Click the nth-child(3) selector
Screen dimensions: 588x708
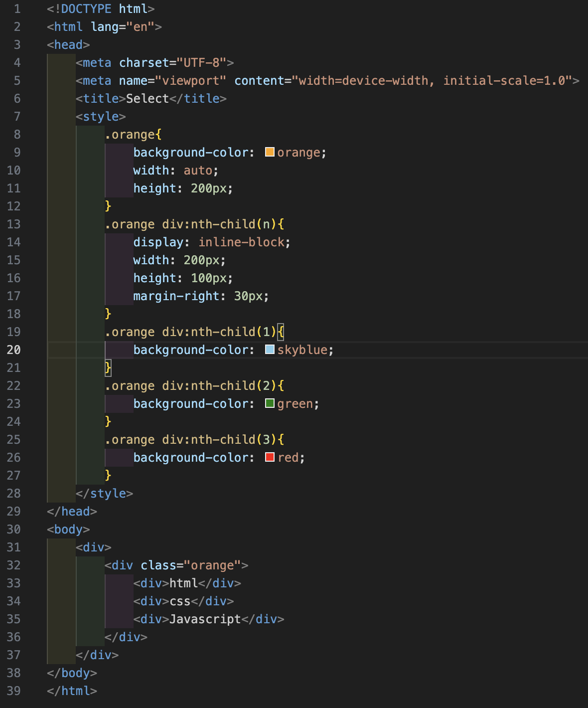coord(191,440)
